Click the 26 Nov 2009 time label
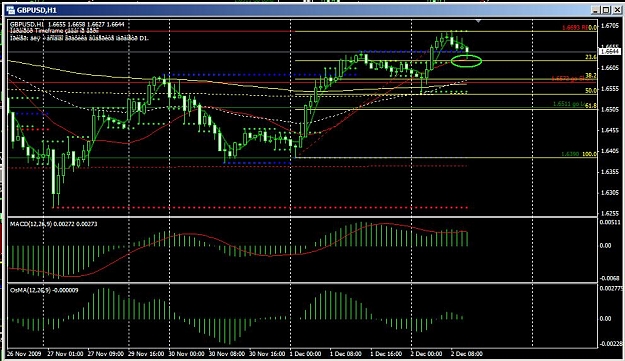Image resolution: width=625 pixels, height=361 pixels. pos(24,354)
